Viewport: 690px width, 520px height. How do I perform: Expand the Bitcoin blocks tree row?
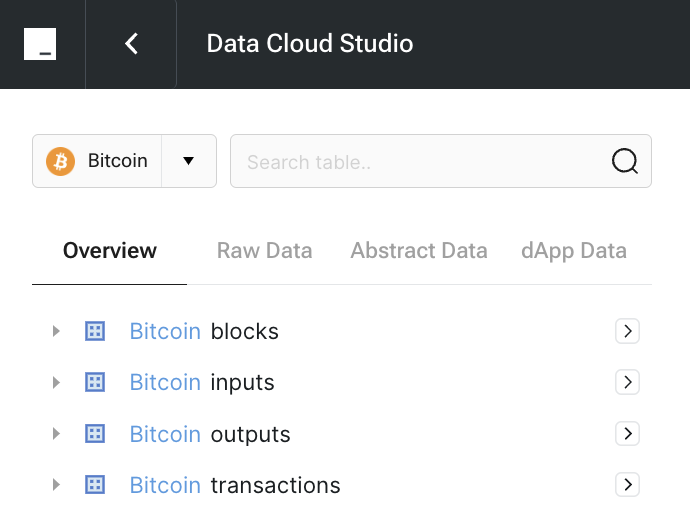(56, 331)
